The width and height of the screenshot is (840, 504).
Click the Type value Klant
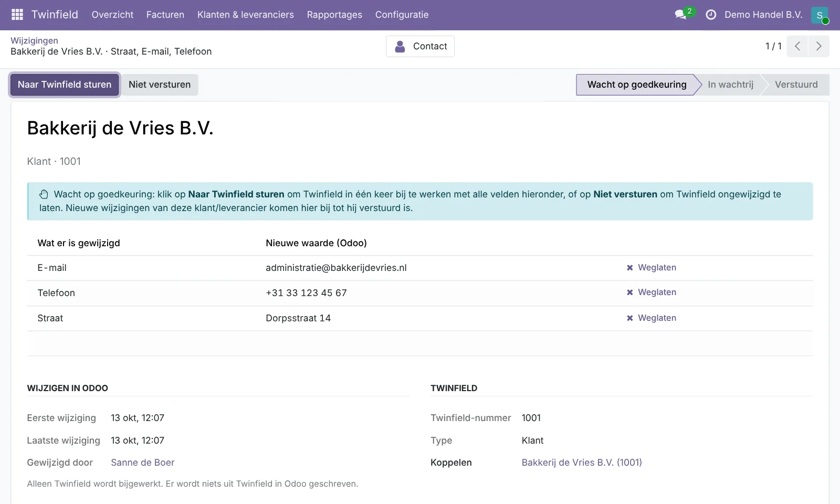[532, 440]
